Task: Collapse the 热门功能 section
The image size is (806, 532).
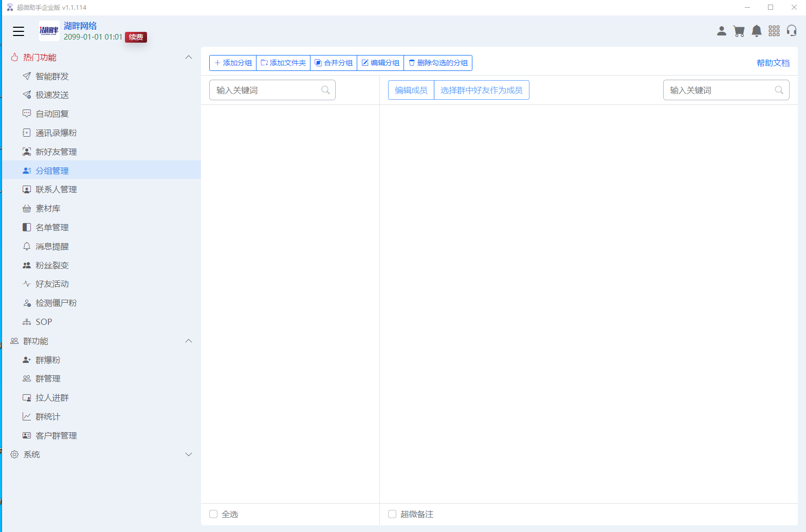Action: tap(189, 57)
